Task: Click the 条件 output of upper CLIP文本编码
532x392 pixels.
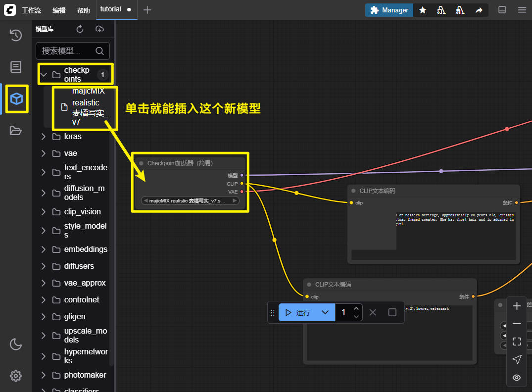Action: tap(516, 202)
